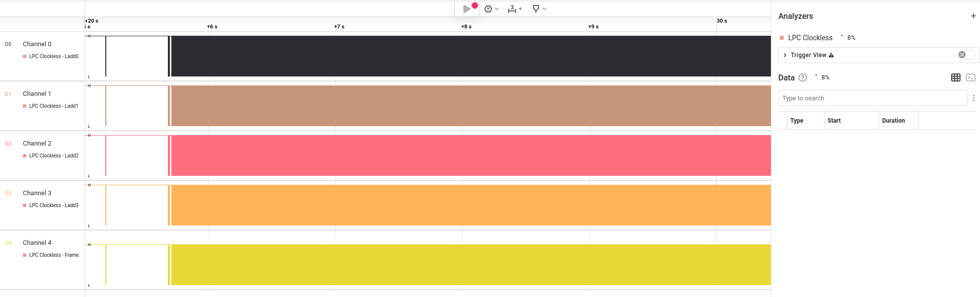Click the D2 channel identifier

point(8,144)
